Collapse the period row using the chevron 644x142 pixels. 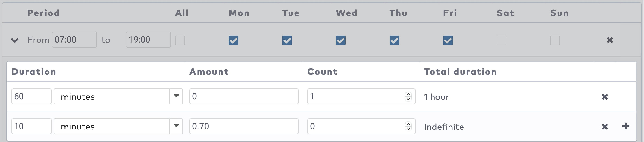(x=15, y=40)
